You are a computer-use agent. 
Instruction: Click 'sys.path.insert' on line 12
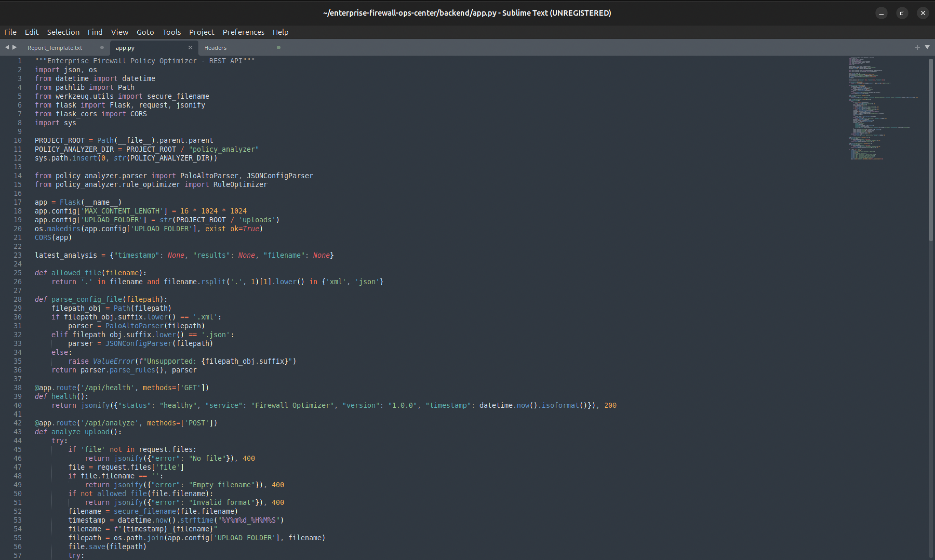click(66, 158)
